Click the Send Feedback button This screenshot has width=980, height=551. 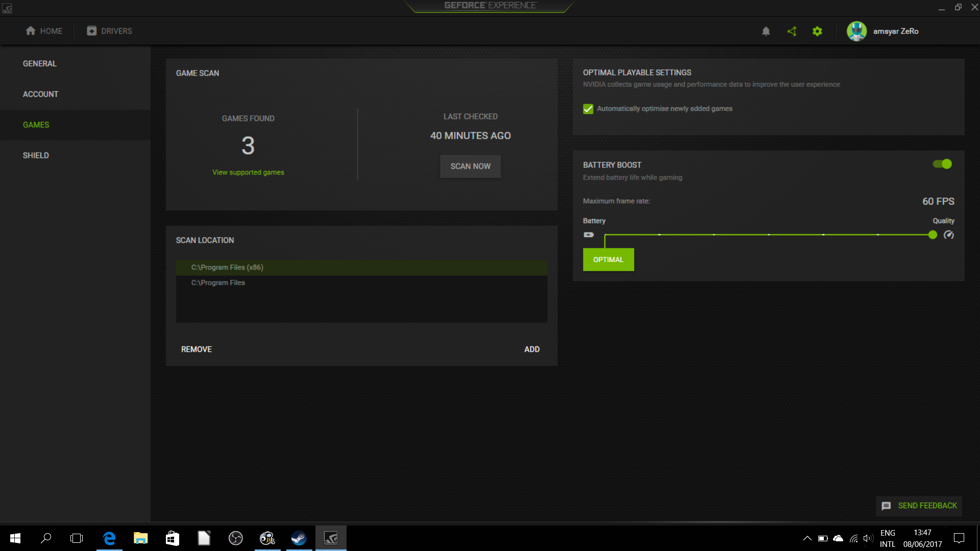(x=919, y=506)
